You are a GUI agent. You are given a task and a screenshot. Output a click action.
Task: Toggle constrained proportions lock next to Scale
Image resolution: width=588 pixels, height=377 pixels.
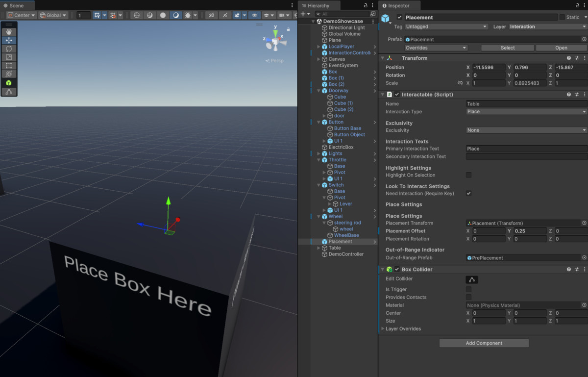click(460, 83)
